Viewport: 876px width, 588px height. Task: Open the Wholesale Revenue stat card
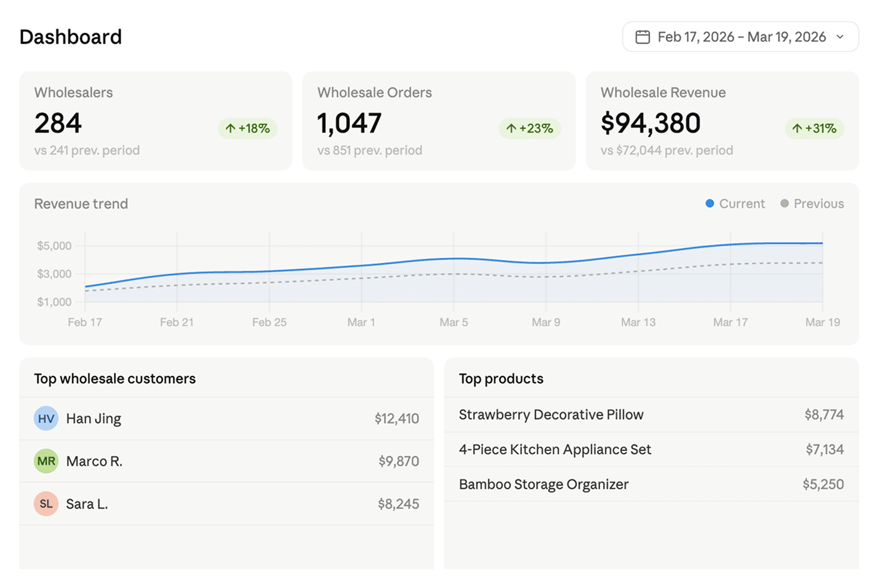722,121
